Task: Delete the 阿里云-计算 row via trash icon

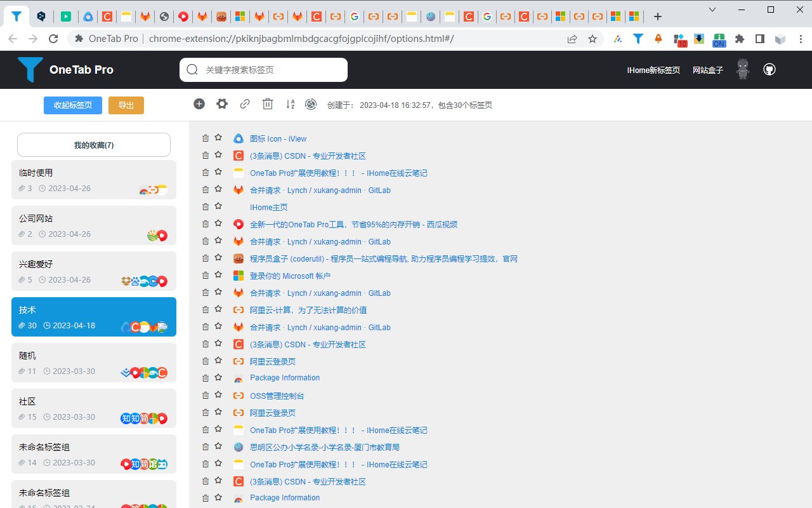Action: pos(206,309)
